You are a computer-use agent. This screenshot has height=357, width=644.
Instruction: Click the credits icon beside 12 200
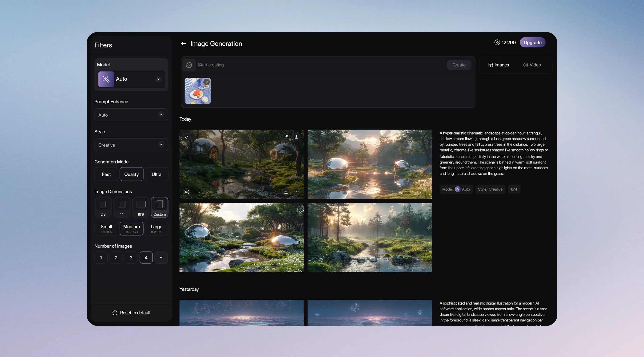pos(497,43)
